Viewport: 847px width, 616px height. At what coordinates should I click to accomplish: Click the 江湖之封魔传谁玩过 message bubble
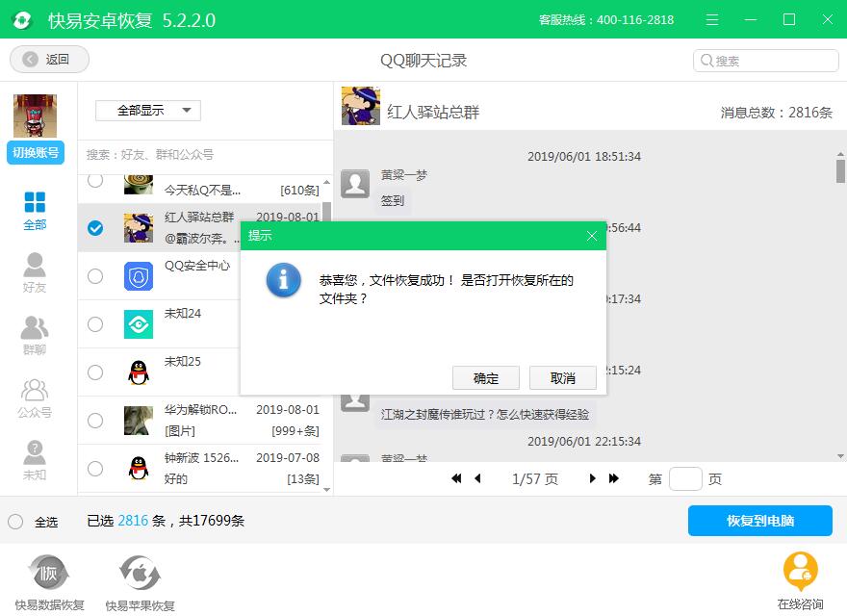point(484,414)
